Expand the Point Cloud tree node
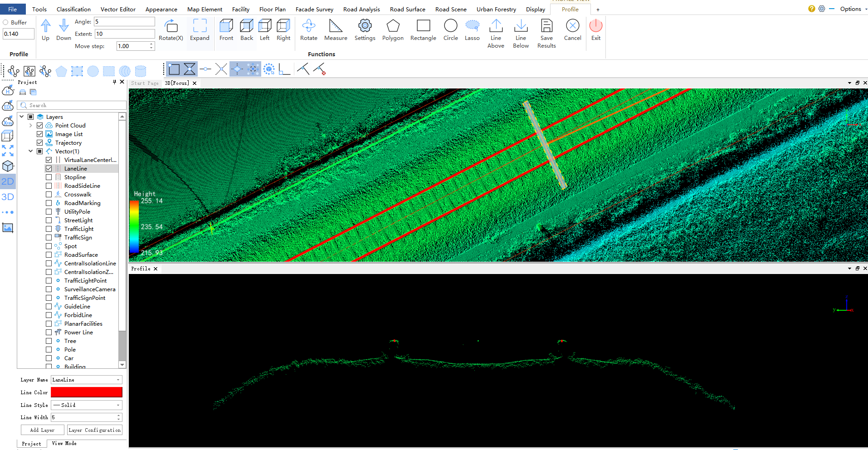The width and height of the screenshot is (868, 450). tap(30, 126)
